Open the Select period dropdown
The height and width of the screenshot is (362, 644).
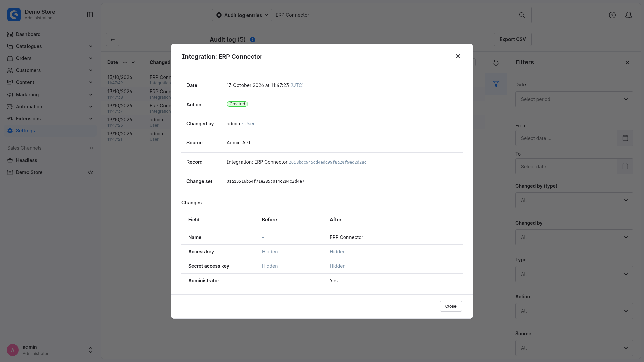pos(574,99)
